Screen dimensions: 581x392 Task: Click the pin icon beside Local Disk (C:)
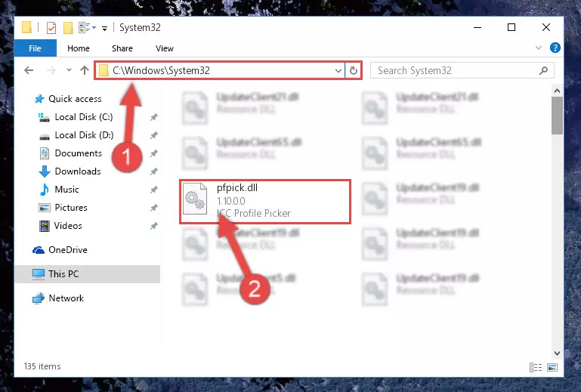154,118
